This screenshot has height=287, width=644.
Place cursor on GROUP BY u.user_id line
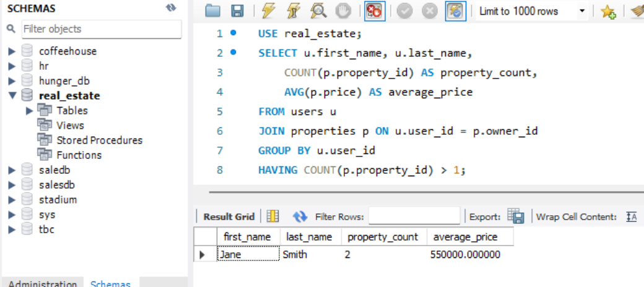pyautogui.click(x=316, y=151)
